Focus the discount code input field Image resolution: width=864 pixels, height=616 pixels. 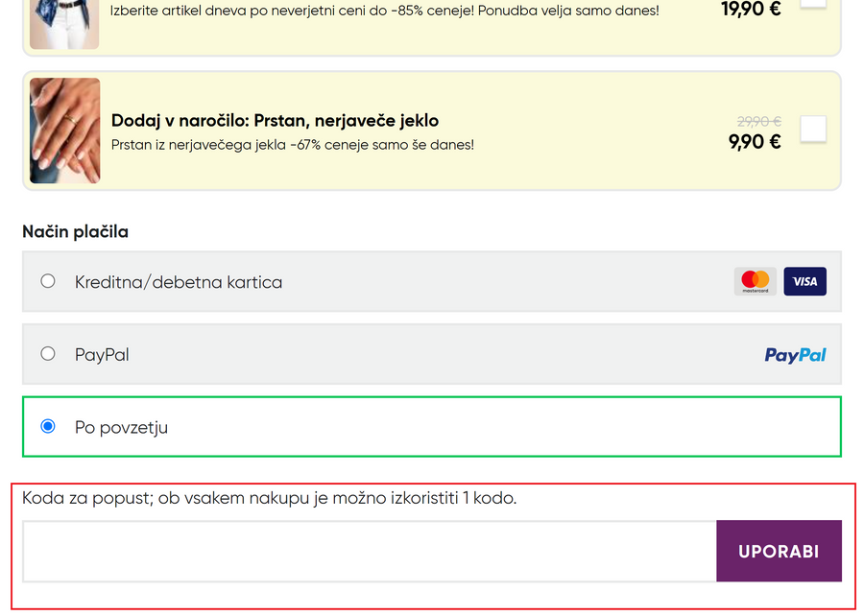tap(370, 551)
